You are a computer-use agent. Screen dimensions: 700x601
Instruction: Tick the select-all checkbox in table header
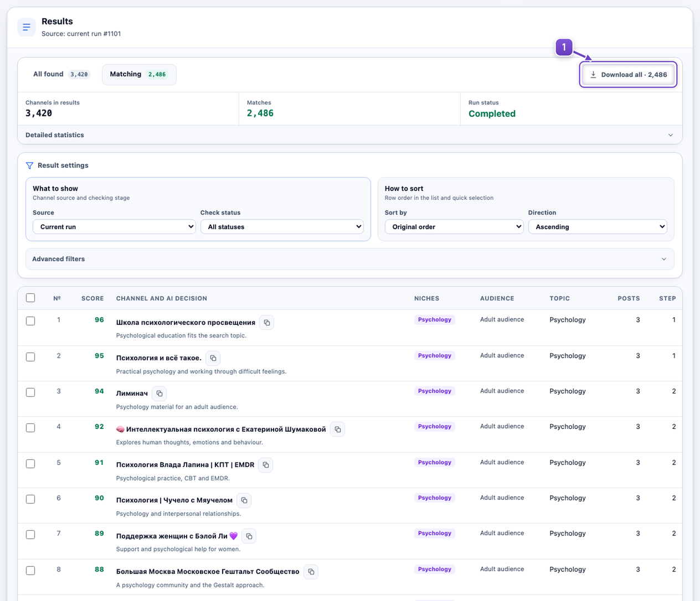(x=30, y=298)
